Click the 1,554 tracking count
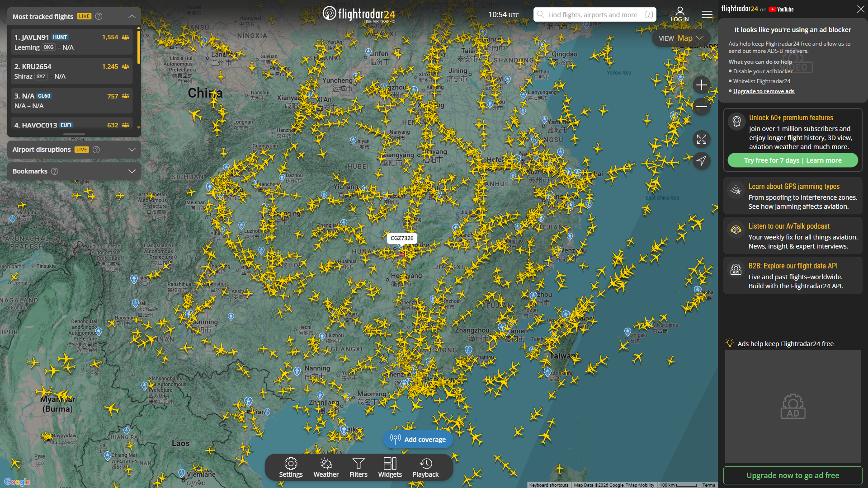Image resolution: width=868 pixels, height=488 pixels. tap(110, 37)
